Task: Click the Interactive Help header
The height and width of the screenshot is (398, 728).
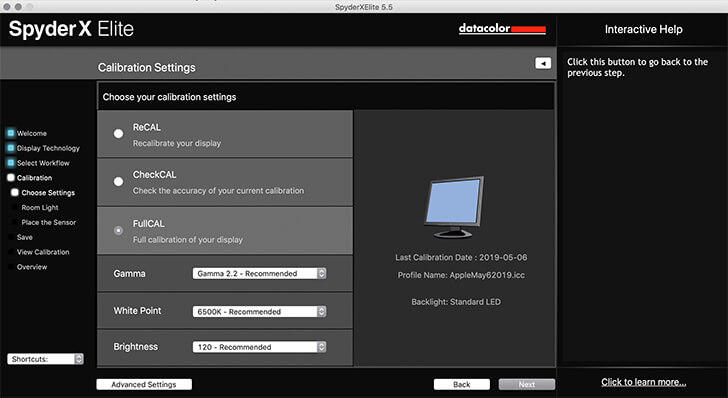Action: (x=644, y=29)
